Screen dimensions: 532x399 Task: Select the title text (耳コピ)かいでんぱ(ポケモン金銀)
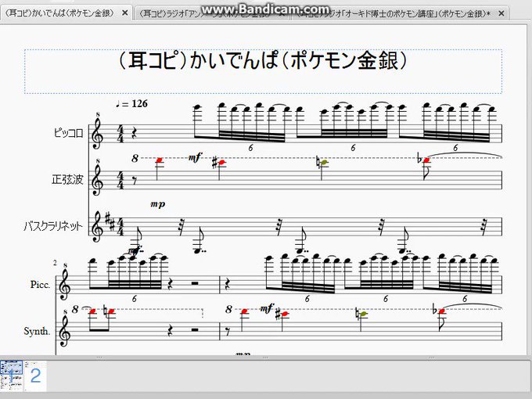click(x=263, y=61)
